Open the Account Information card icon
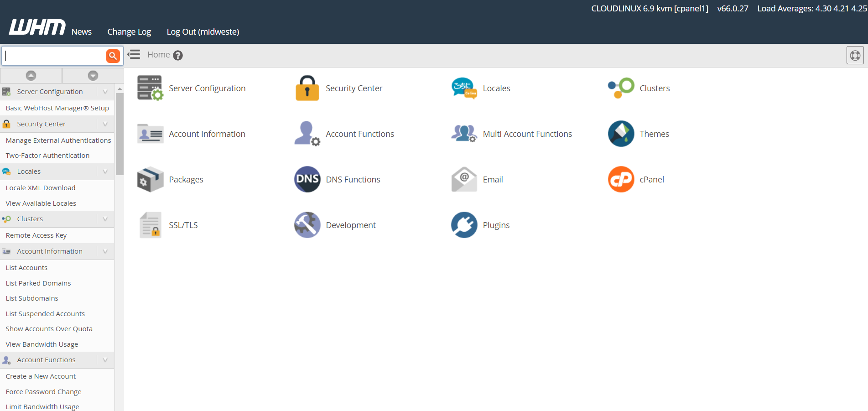 150,134
